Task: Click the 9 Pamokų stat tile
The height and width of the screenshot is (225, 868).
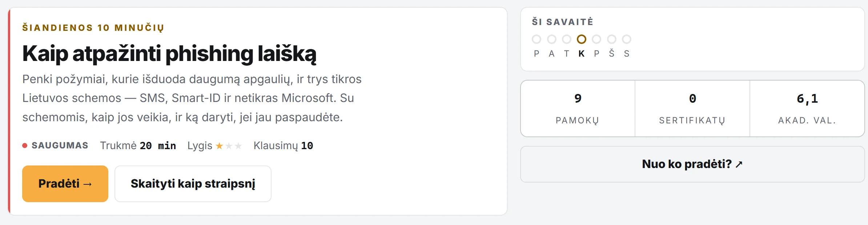Action: (578, 109)
